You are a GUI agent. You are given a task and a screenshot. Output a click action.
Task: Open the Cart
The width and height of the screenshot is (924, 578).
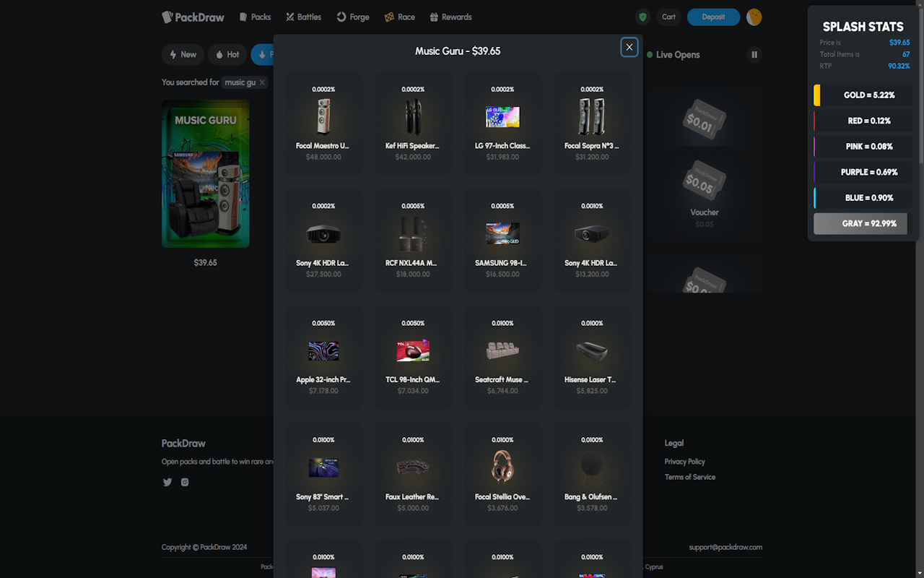[668, 17]
